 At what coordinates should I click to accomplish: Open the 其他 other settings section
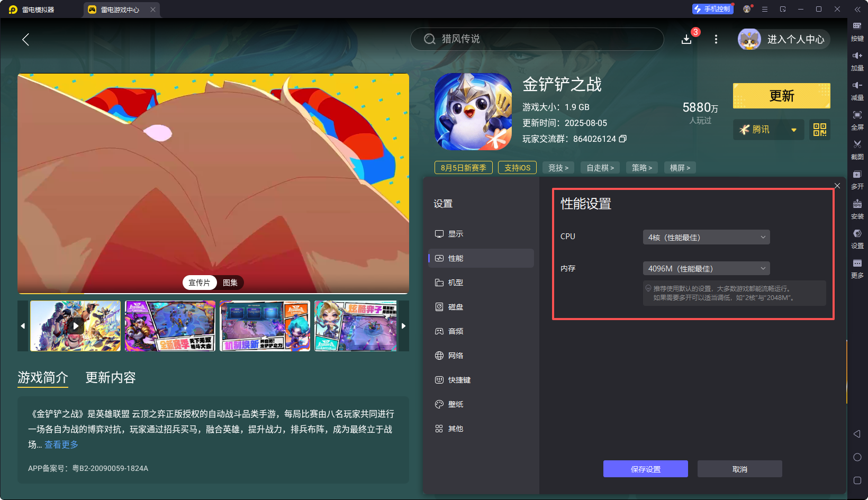click(x=481, y=429)
